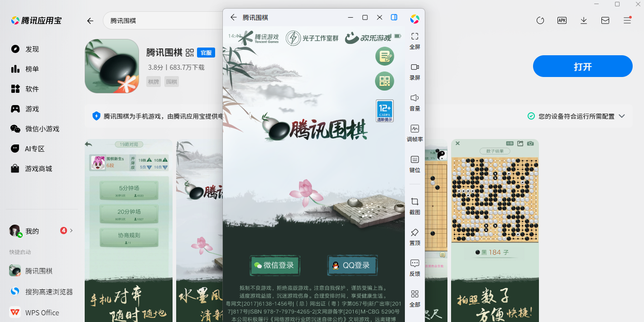This screenshot has height=322, width=644.
Task: Open the 12+ CADPA age rating notice
Action: click(x=384, y=111)
